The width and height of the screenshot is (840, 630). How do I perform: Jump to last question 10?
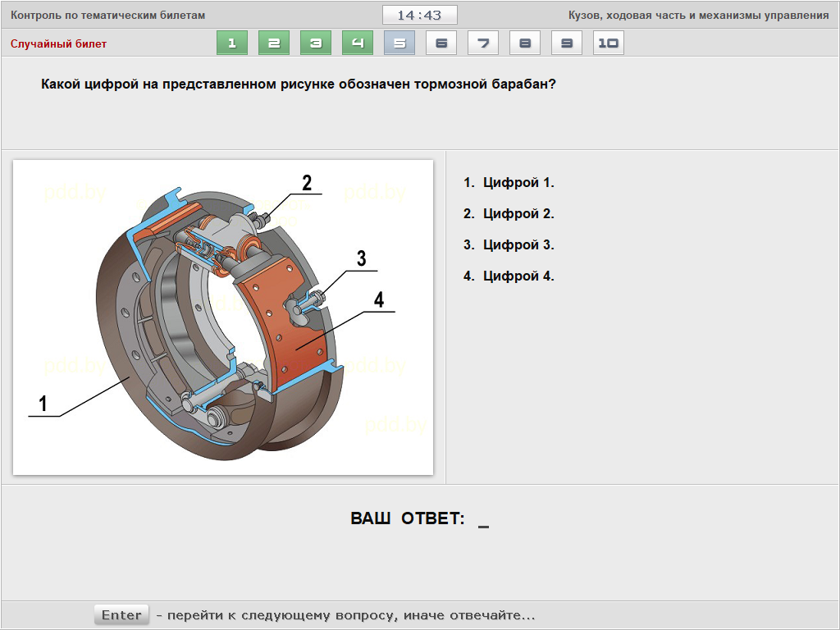(608, 43)
